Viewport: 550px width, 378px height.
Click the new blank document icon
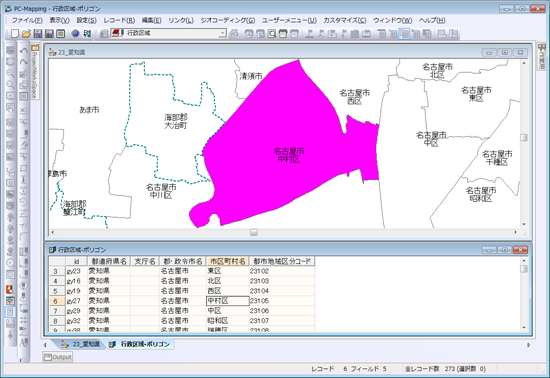click(15, 34)
